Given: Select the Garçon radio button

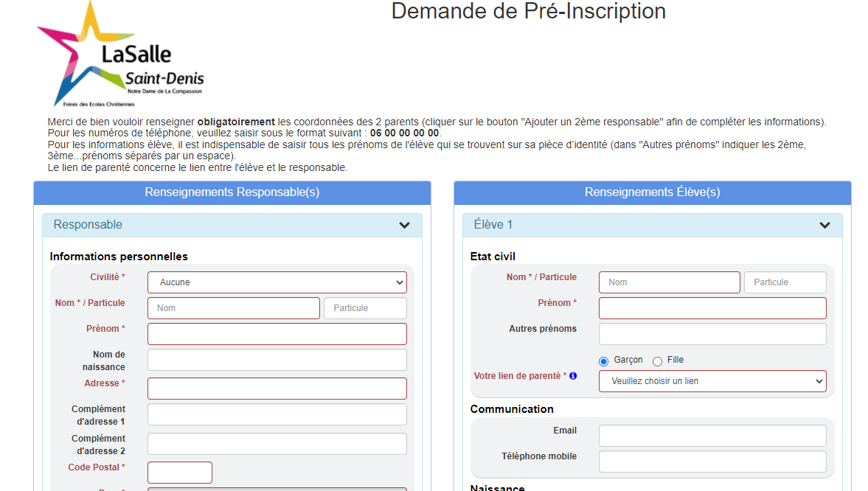Looking at the screenshot, I should (604, 361).
